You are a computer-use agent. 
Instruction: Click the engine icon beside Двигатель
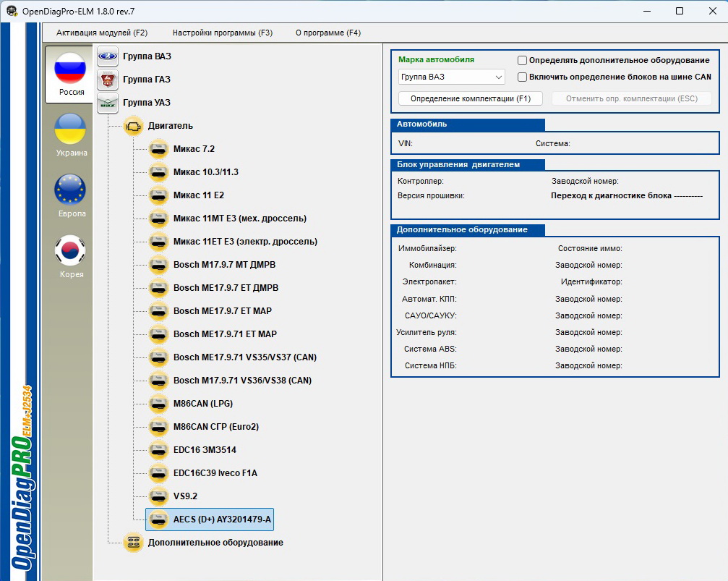[x=134, y=126]
